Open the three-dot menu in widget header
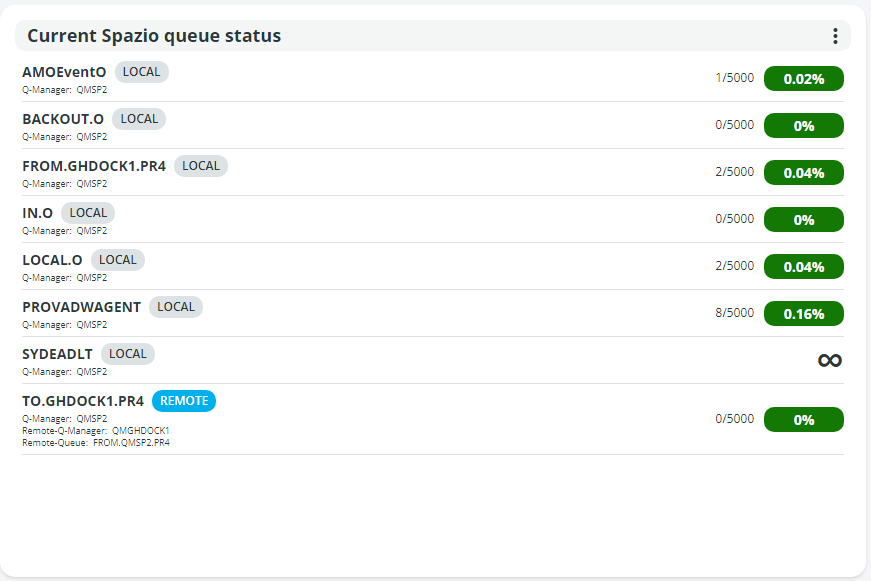Image resolution: width=871 pixels, height=581 pixels. (835, 36)
